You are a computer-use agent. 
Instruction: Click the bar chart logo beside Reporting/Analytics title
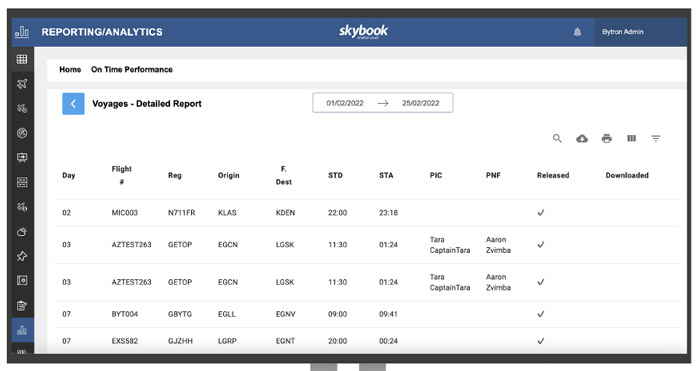(x=22, y=32)
